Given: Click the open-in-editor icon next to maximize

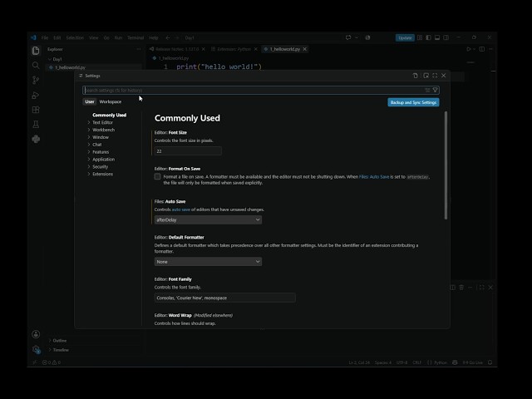Looking at the screenshot, I should point(426,76).
